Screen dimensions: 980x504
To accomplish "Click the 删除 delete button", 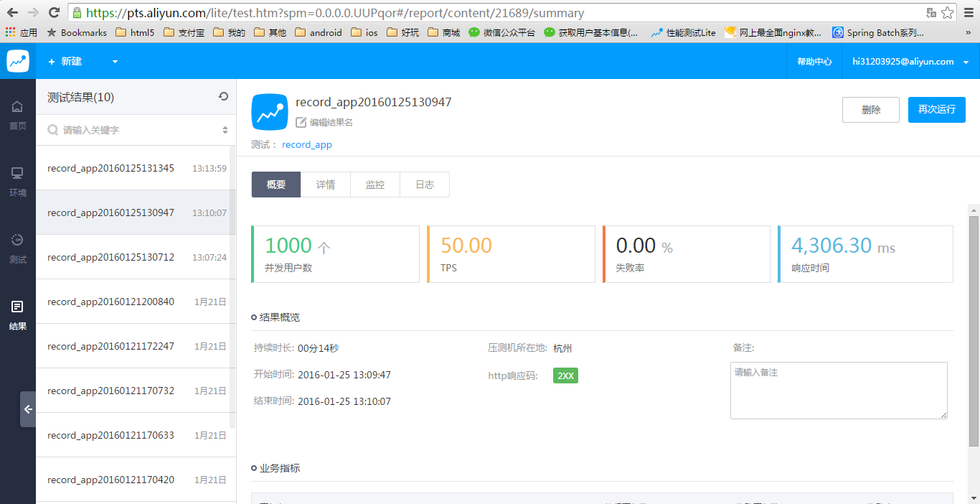I will [x=871, y=110].
